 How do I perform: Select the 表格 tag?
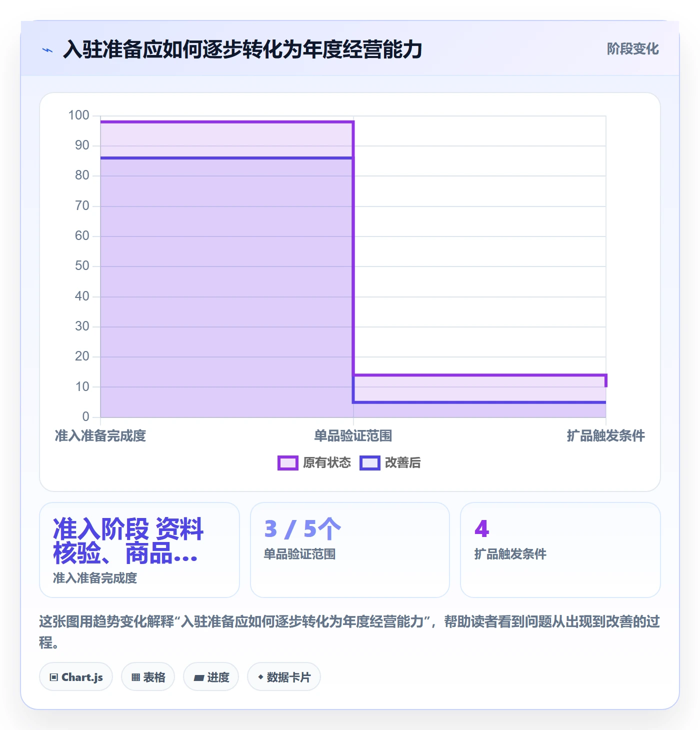148,677
